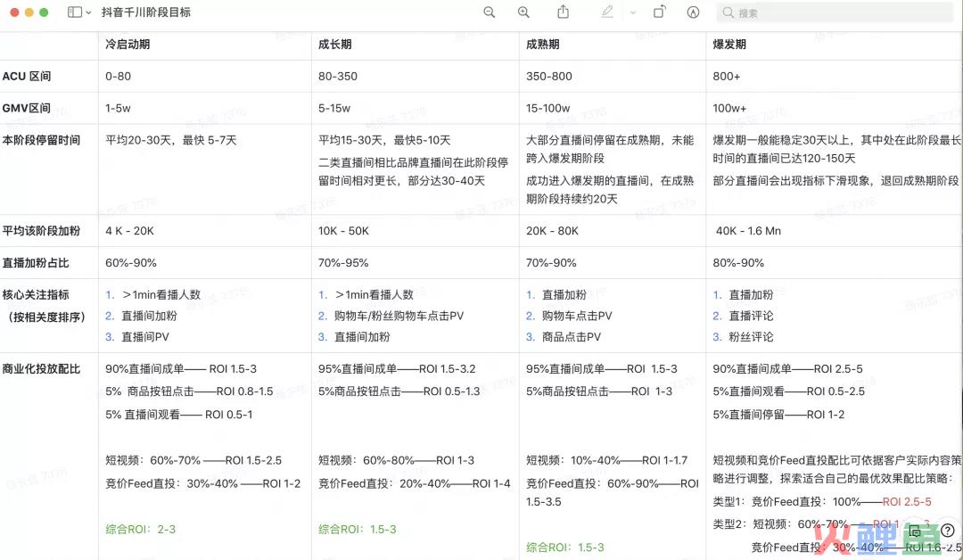963x560 pixels.
Task: Click the 60%-90% percentage cell
Action: pos(131,263)
